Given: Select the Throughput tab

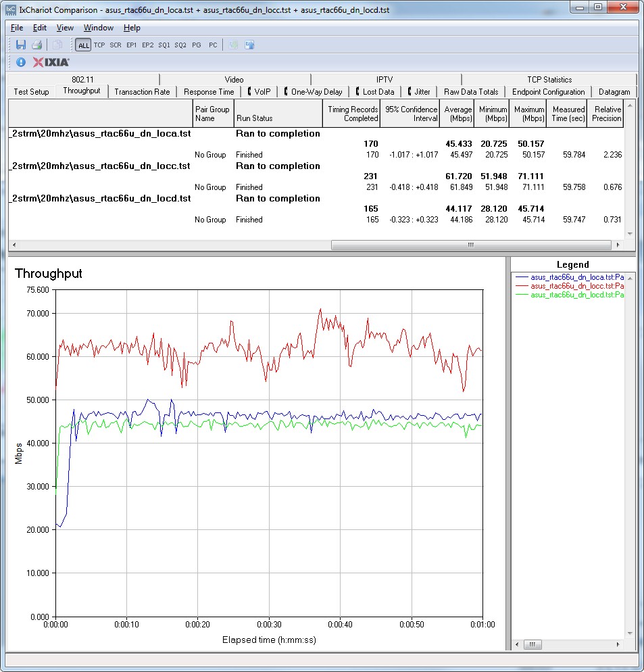Looking at the screenshot, I should pyautogui.click(x=81, y=91).
